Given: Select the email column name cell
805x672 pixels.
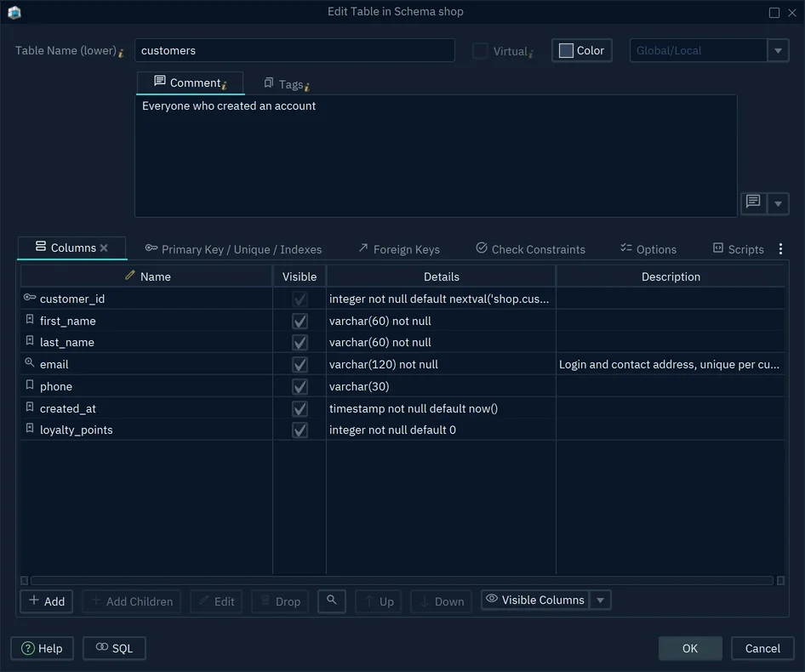Looking at the screenshot, I should 146,364.
